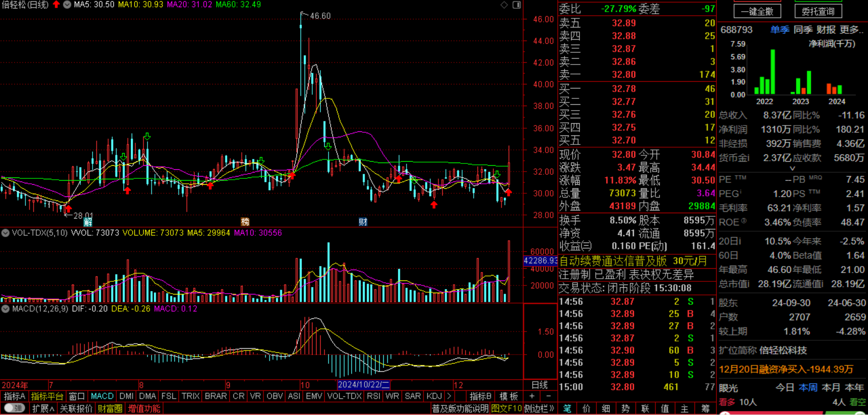Open the 模板 template selector

tap(509, 396)
